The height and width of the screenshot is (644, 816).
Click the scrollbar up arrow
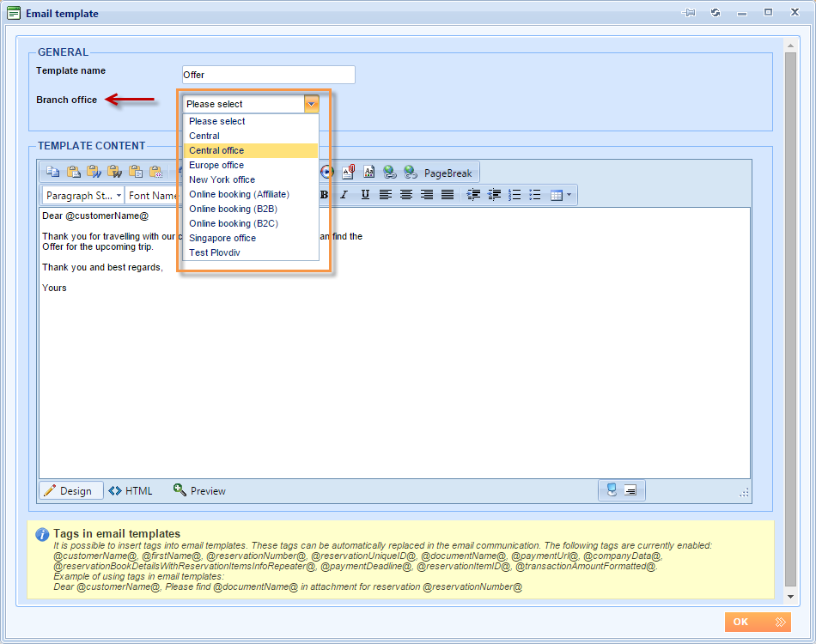pos(790,46)
